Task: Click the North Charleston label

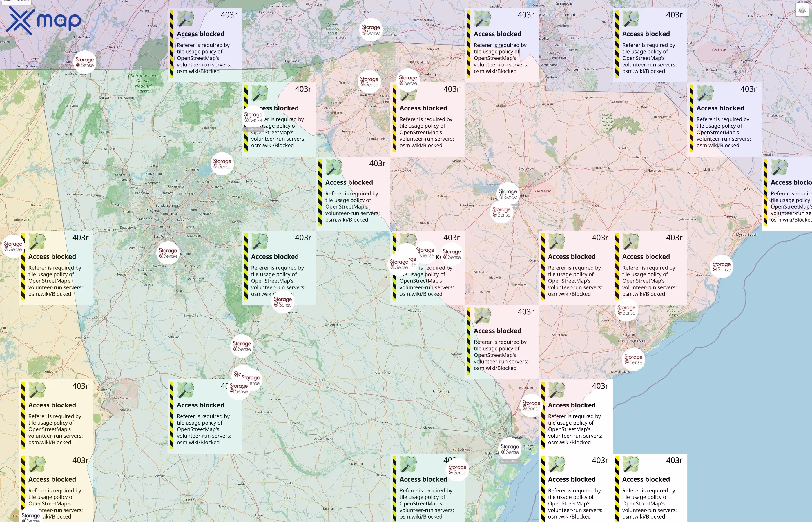Action: click(x=632, y=341)
